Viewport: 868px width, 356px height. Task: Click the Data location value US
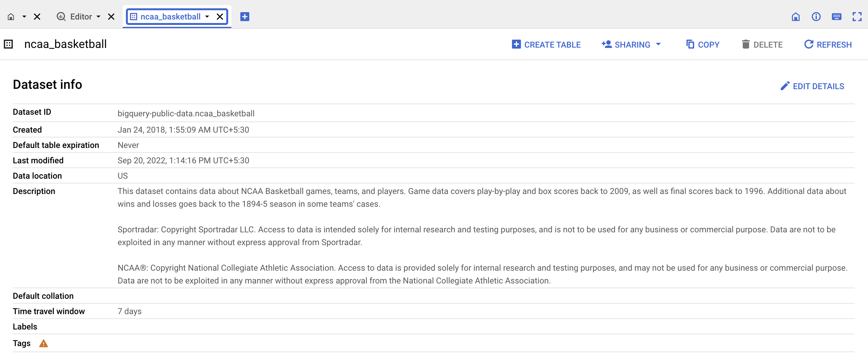(123, 176)
